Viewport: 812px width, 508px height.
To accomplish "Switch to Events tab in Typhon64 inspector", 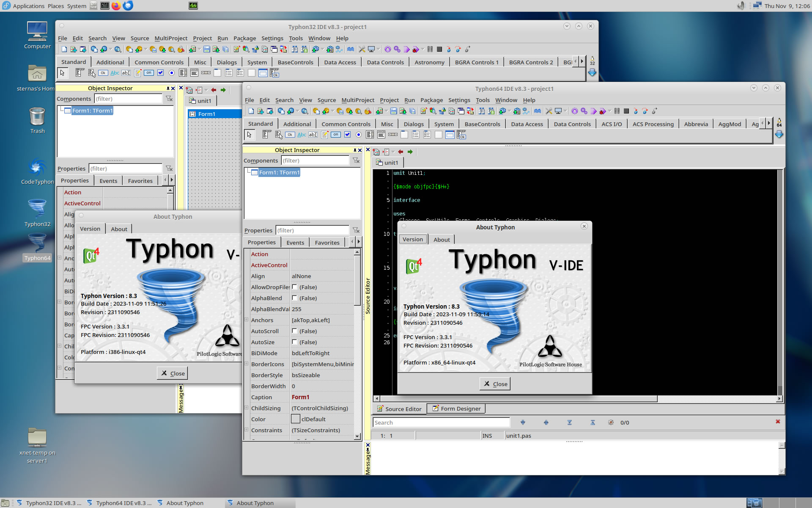I will 295,242.
